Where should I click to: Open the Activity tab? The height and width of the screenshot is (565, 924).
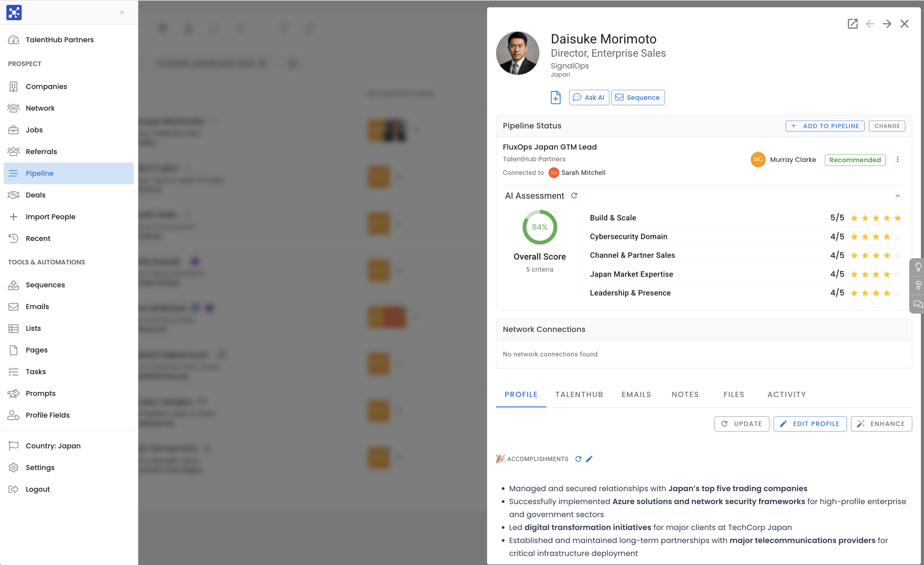click(x=787, y=394)
